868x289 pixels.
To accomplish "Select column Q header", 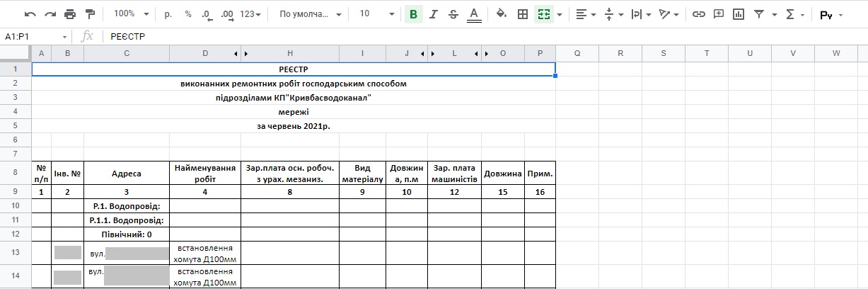I will (577, 54).
